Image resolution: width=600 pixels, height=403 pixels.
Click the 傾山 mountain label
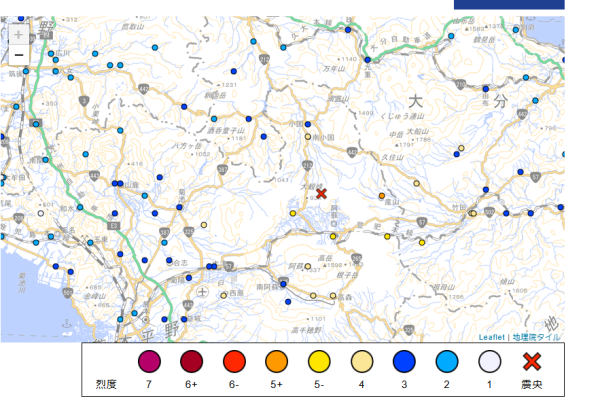coord(508,282)
